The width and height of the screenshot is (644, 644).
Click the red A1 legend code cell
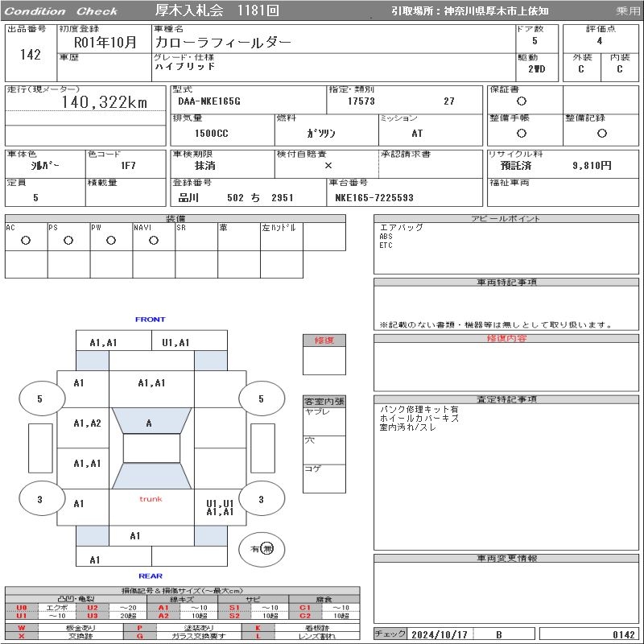coord(163,608)
